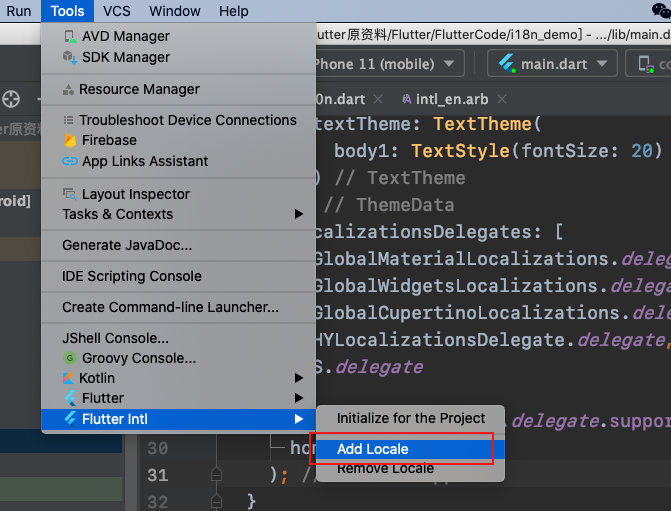The height and width of the screenshot is (511, 671).
Task: Click the Kotlin logo icon
Action: point(68,378)
